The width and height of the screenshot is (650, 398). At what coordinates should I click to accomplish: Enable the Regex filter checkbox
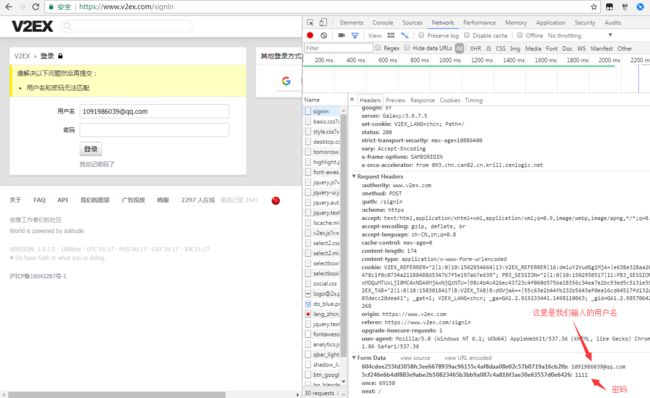coord(378,48)
